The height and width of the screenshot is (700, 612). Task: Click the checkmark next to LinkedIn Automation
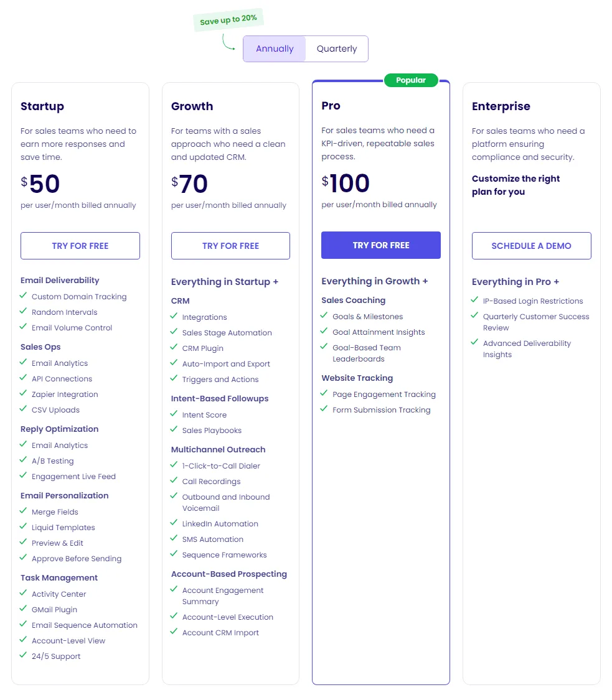coord(174,523)
